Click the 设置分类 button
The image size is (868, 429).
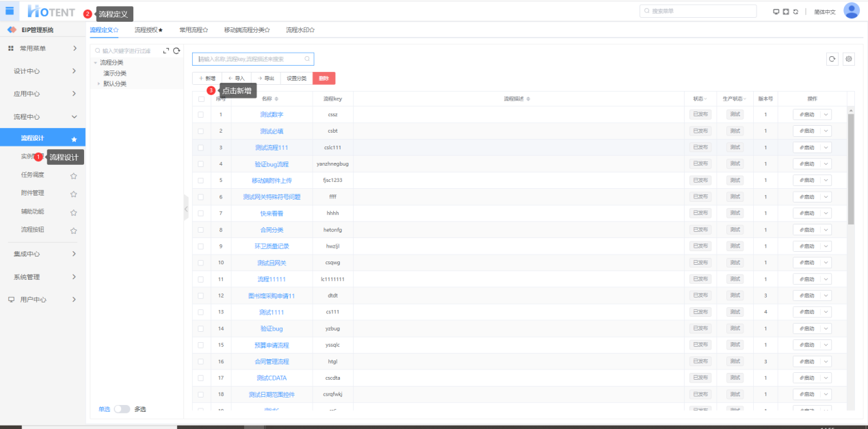click(x=297, y=78)
